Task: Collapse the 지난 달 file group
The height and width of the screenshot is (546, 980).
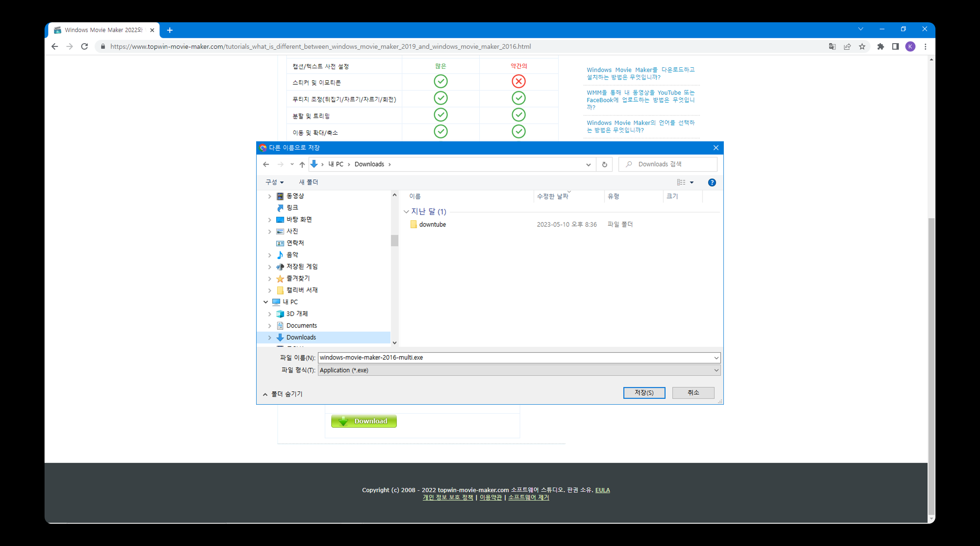Action: 406,212
